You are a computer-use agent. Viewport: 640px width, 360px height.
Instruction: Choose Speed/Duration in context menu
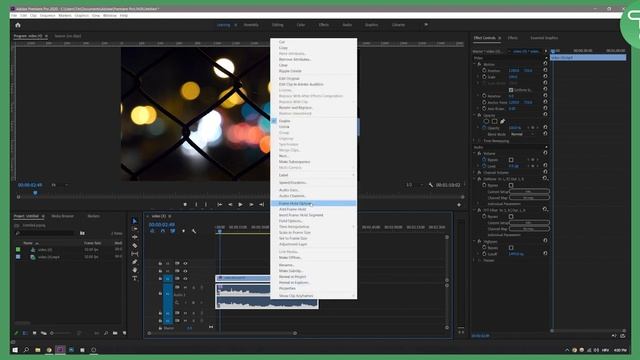point(313,182)
